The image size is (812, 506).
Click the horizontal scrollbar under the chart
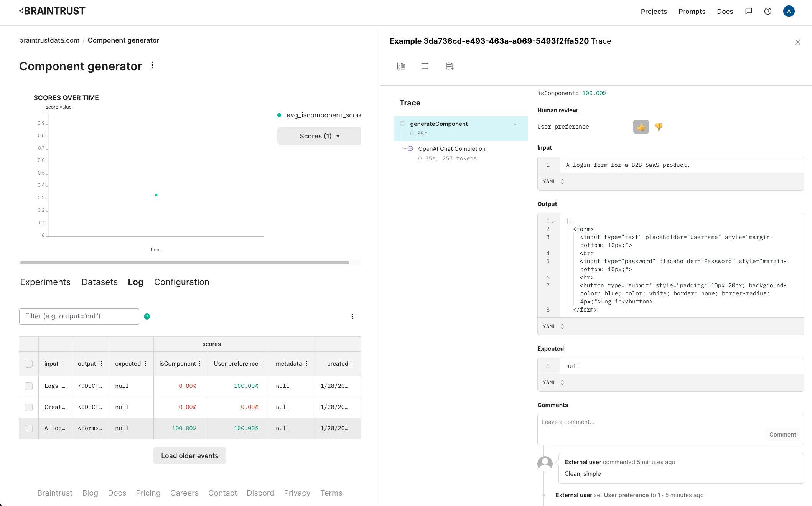click(x=184, y=263)
